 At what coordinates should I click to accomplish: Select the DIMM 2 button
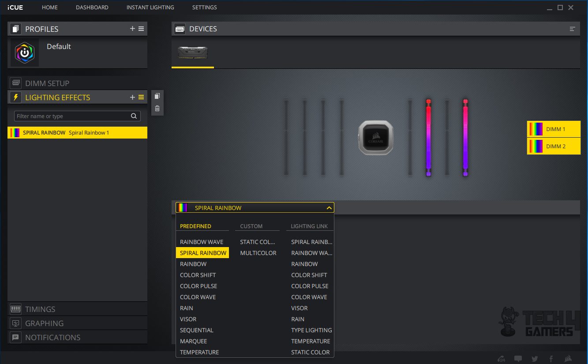pos(554,146)
